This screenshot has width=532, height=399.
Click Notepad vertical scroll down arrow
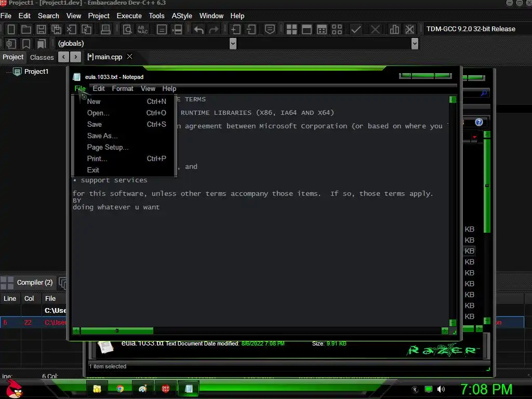(x=453, y=323)
